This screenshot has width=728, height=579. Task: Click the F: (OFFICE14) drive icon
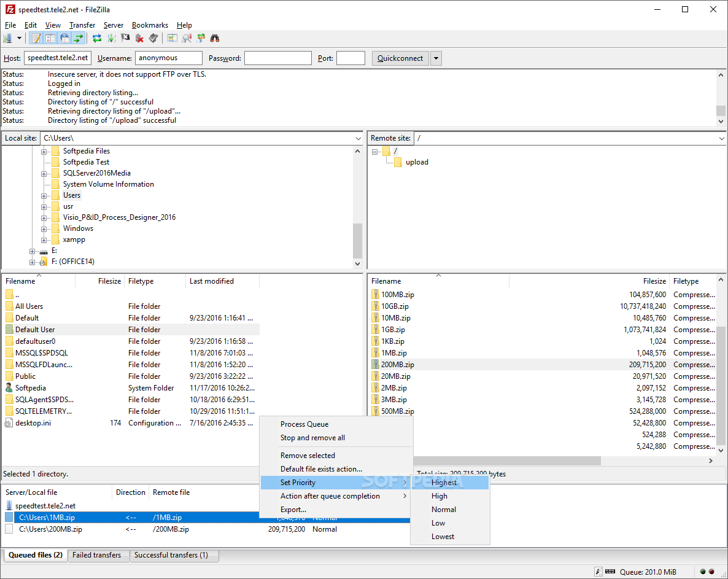(44, 262)
